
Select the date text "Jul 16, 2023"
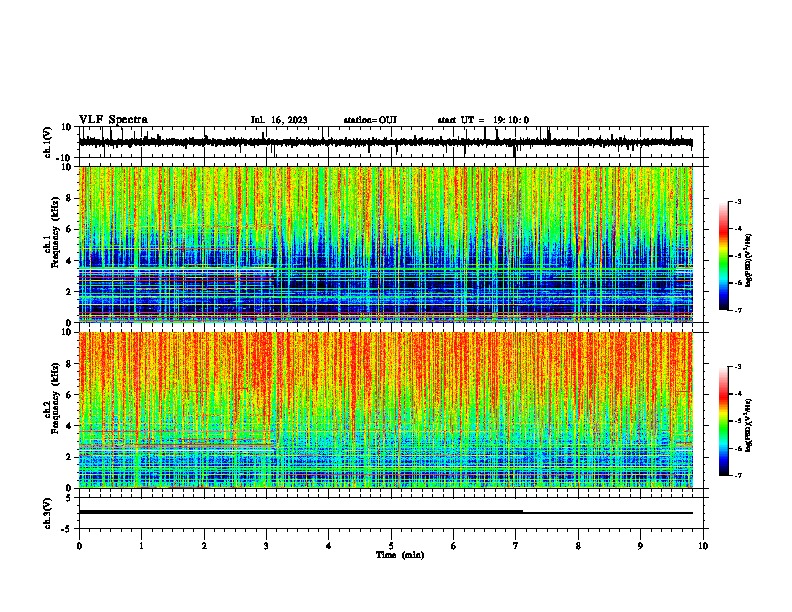[x=279, y=120]
